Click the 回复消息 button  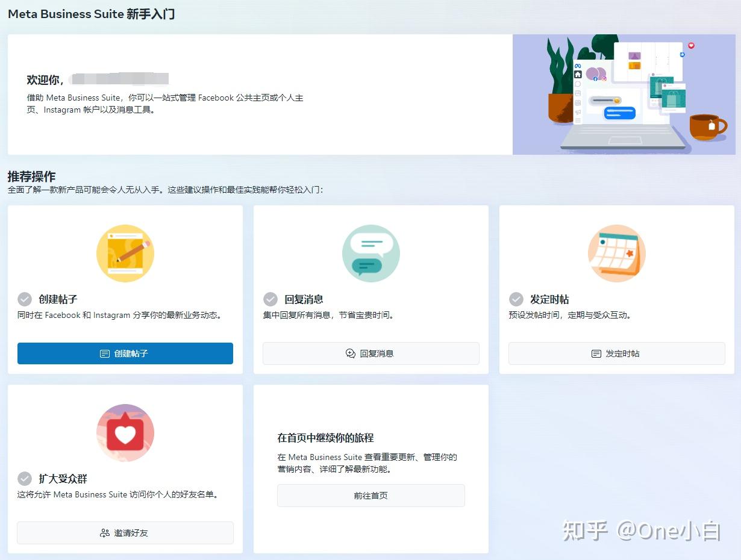coord(370,353)
